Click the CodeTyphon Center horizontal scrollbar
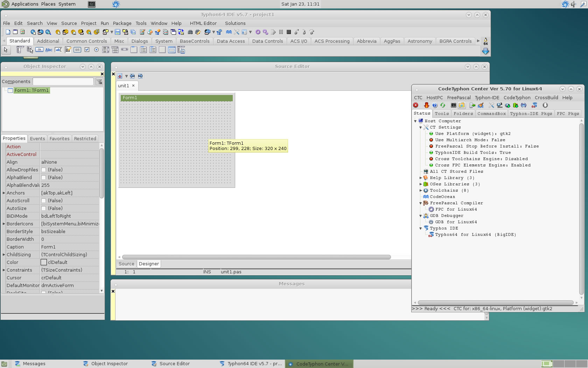588x368 pixels. [x=496, y=302]
